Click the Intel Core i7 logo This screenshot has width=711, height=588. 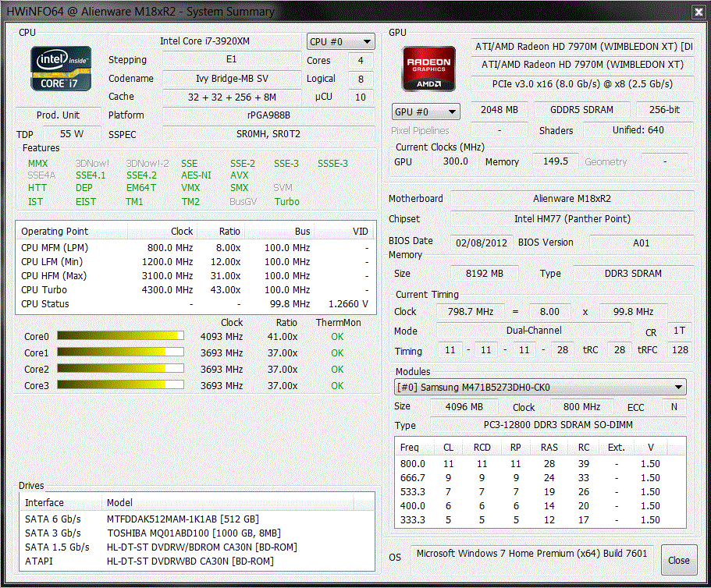[x=61, y=69]
